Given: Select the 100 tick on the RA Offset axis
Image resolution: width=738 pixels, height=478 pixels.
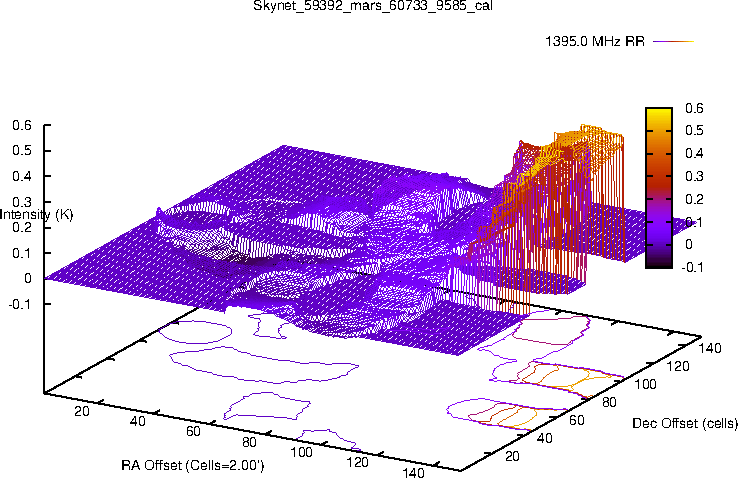Looking at the screenshot, I should click(301, 452).
